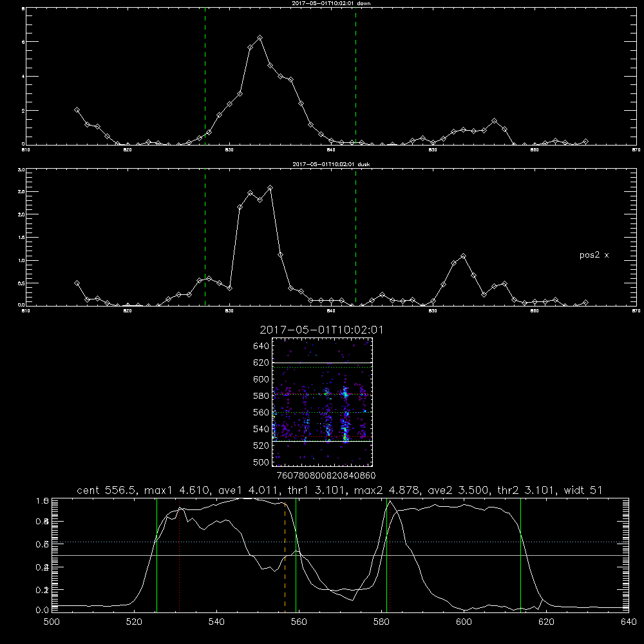Click the highest diamond marker on the dawn curve

pos(260,38)
